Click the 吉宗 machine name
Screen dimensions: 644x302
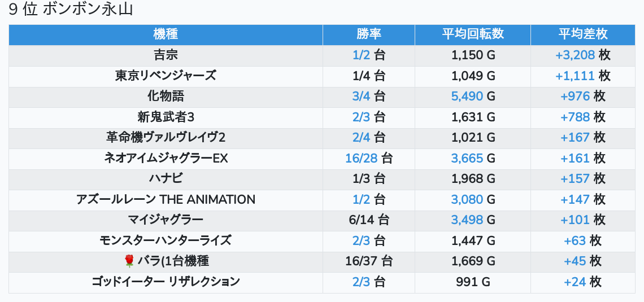[166, 55]
